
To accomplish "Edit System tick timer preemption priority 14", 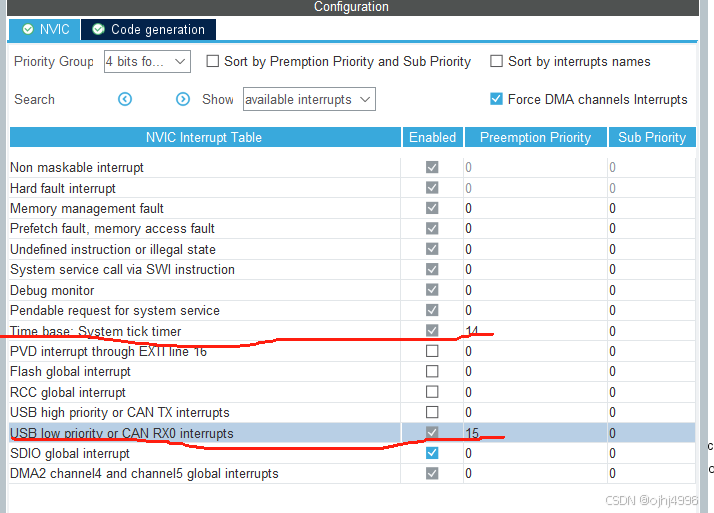I will coord(536,330).
